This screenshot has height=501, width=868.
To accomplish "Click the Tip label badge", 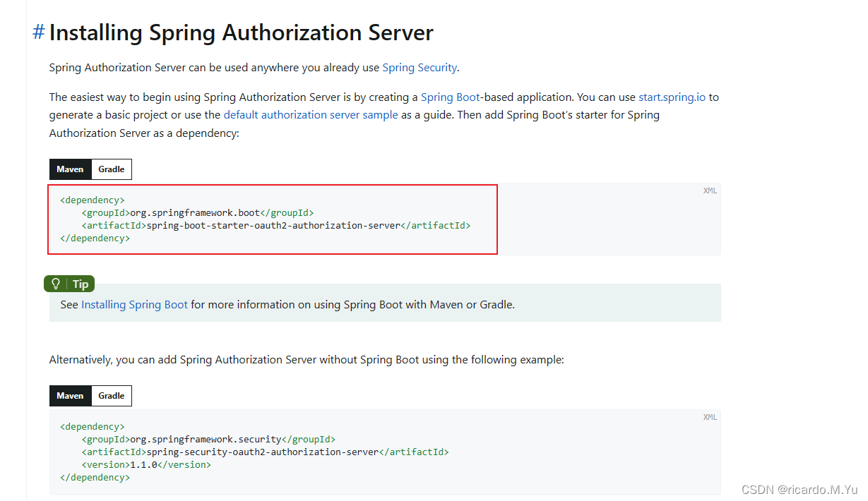I will click(69, 284).
